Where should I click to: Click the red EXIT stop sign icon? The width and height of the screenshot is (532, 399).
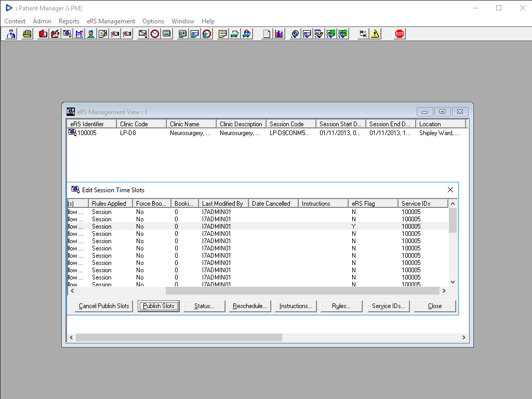point(400,34)
